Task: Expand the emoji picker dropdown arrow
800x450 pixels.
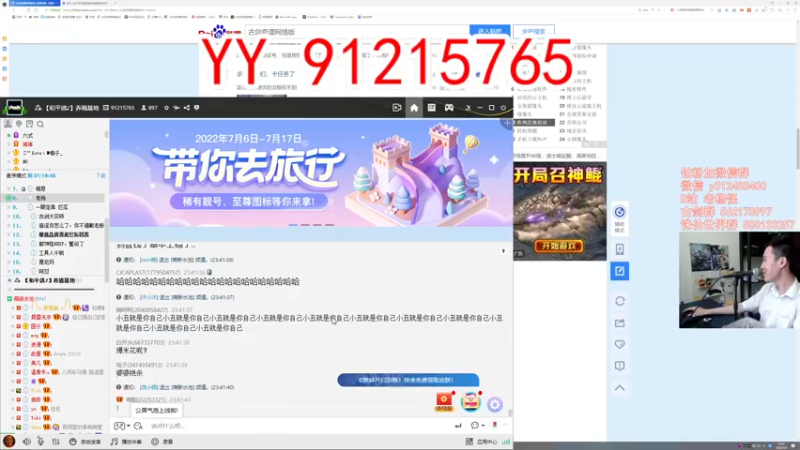Action: coord(128,426)
